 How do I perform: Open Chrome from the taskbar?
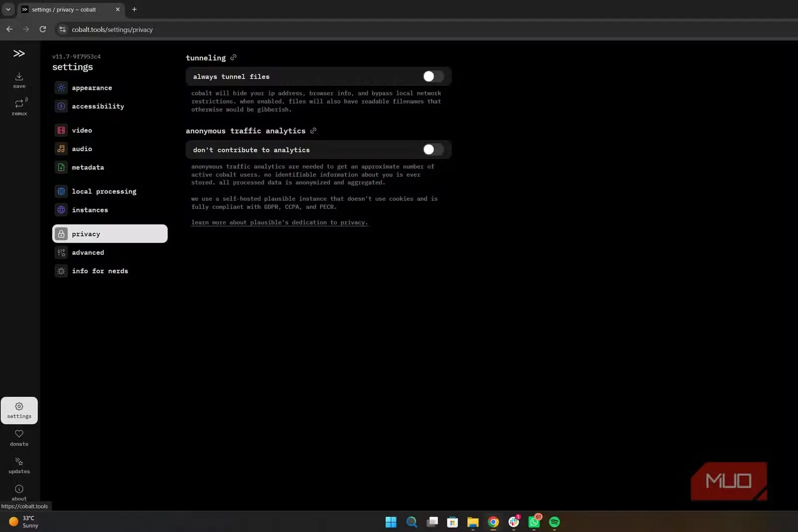pos(493,522)
